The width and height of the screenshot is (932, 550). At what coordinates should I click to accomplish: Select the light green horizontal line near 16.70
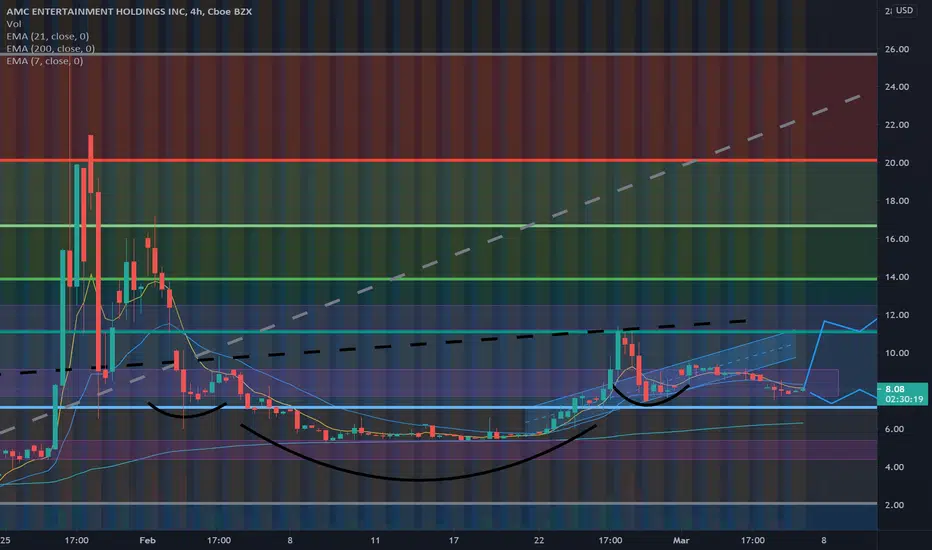[438, 226]
